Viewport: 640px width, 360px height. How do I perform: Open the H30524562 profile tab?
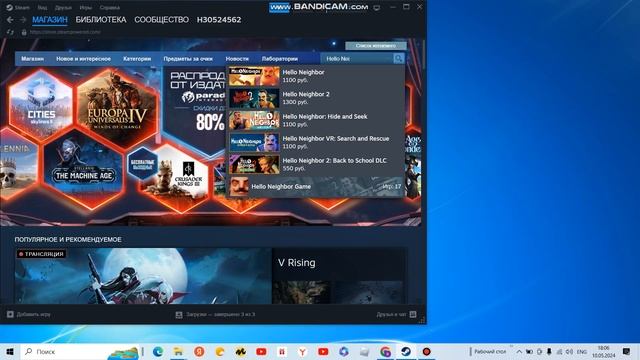point(219,20)
